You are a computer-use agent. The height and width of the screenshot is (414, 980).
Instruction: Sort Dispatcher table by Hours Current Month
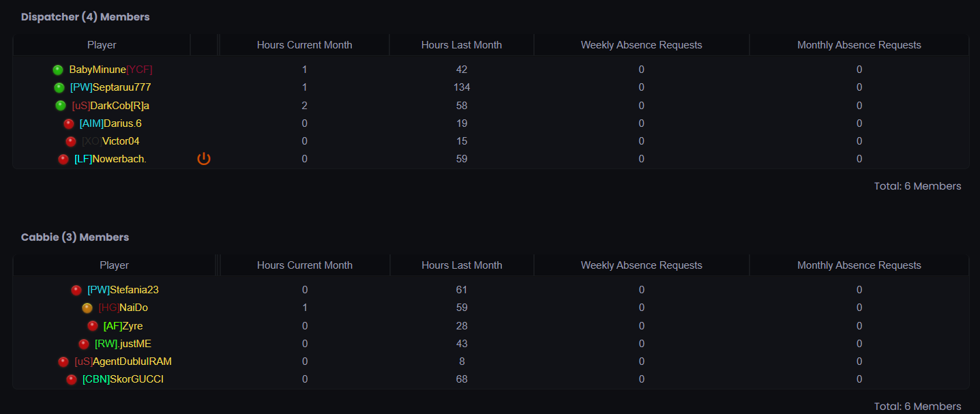coord(304,45)
